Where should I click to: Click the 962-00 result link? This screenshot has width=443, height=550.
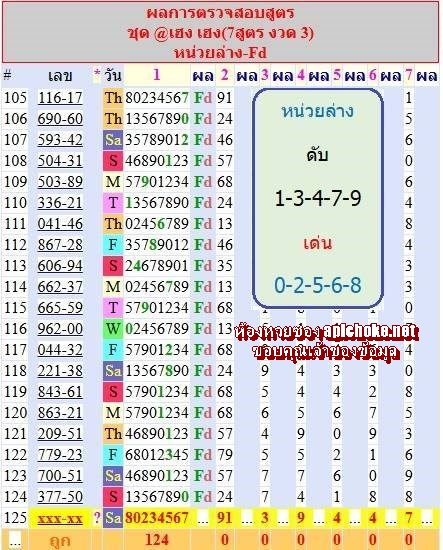(x=60, y=329)
